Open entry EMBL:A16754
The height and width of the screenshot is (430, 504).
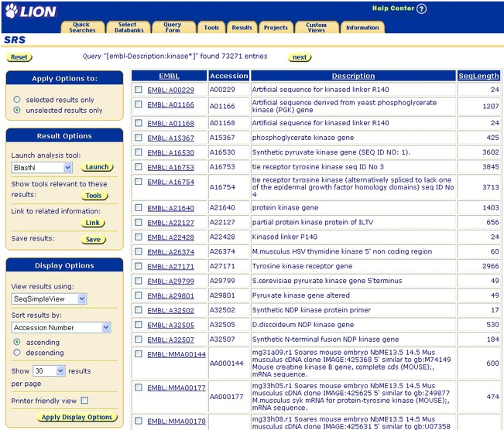click(170, 182)
